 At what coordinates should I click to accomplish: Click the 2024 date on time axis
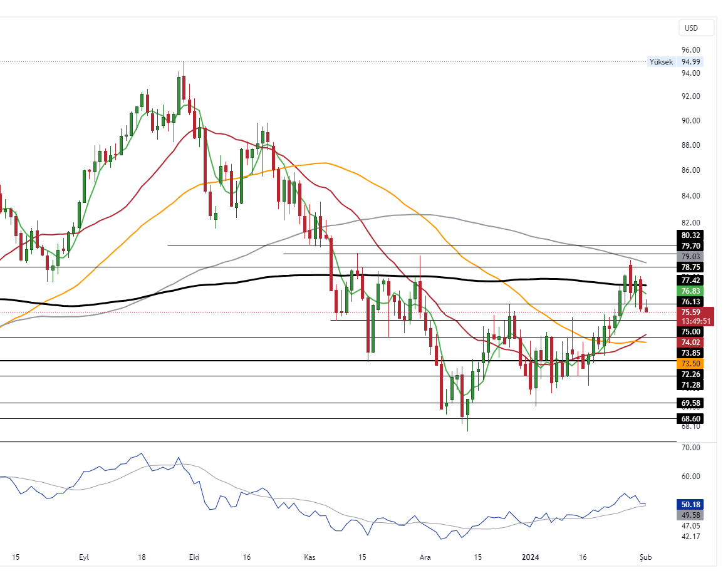coord(530,557)
